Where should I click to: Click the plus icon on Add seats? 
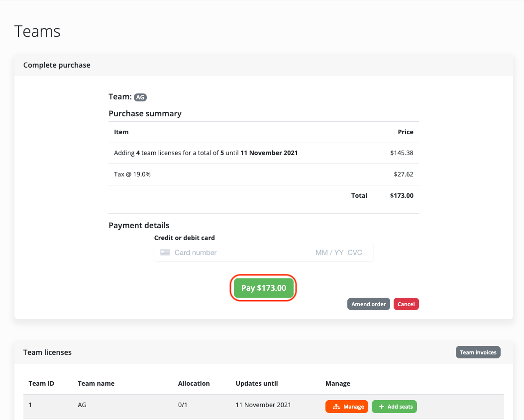coord(382,407)
